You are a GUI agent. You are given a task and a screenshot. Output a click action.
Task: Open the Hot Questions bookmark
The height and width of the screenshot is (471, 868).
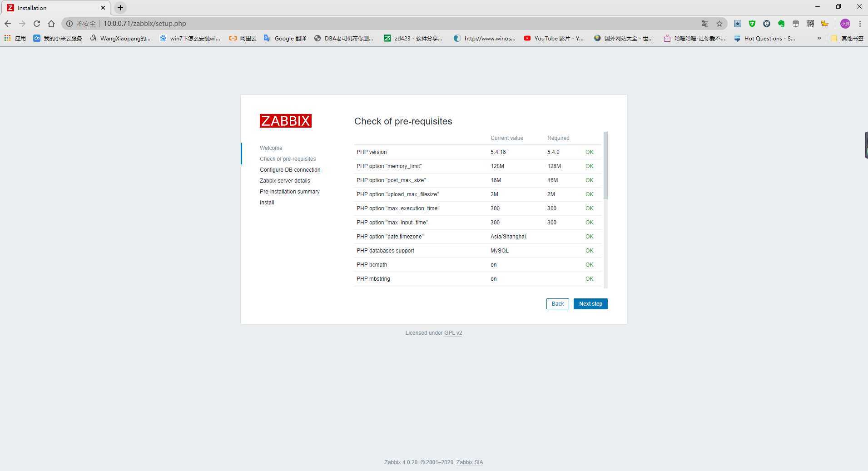click(x=765, y=38)
